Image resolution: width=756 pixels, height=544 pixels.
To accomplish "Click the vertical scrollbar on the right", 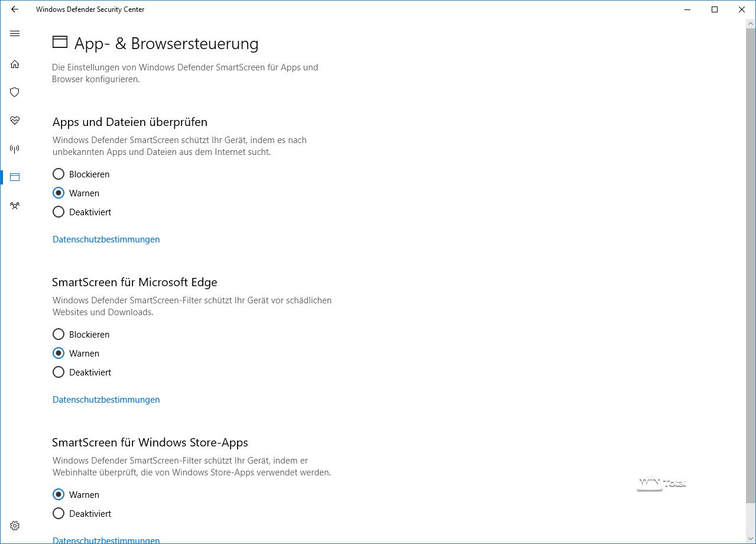I will click(751, 260).
